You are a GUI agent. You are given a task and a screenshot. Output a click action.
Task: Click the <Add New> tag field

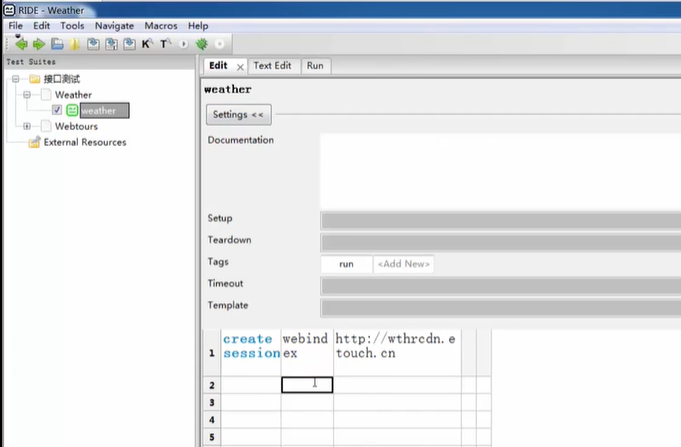pos(403,264)
